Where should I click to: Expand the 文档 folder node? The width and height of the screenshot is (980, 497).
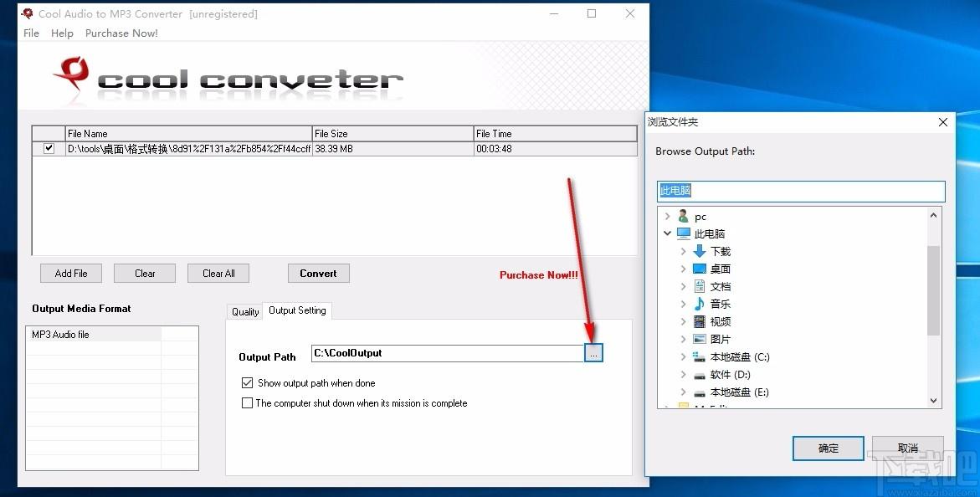click(683, 286)
